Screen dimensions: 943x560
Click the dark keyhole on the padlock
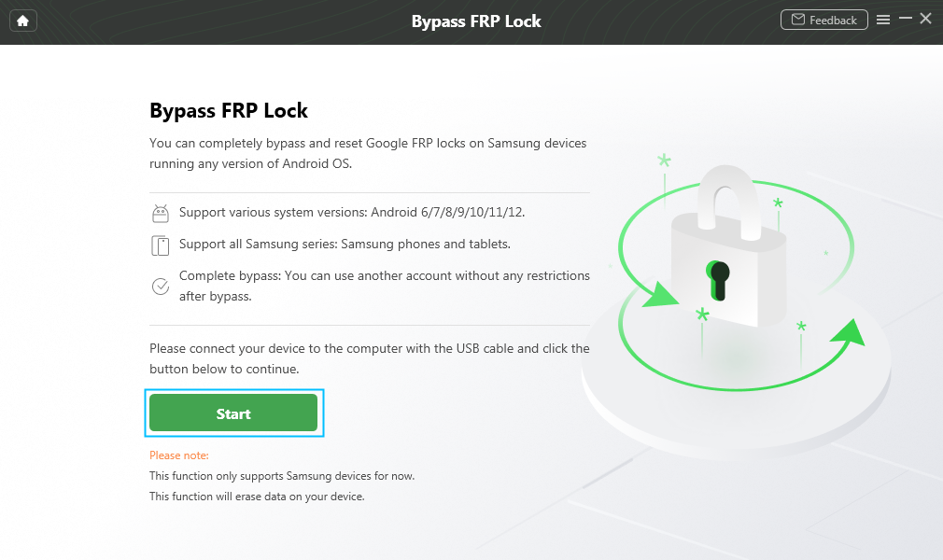pyautogui.click(x=718, y=278)
